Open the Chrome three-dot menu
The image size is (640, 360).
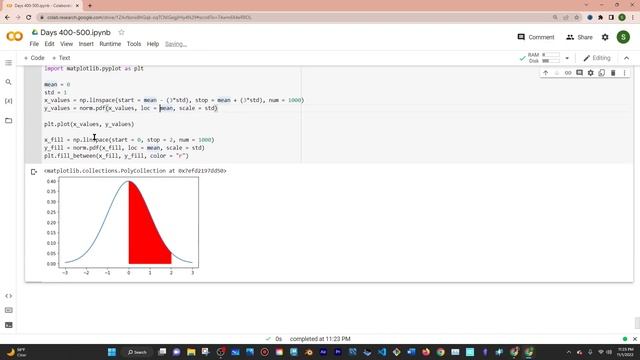point(633,18)
